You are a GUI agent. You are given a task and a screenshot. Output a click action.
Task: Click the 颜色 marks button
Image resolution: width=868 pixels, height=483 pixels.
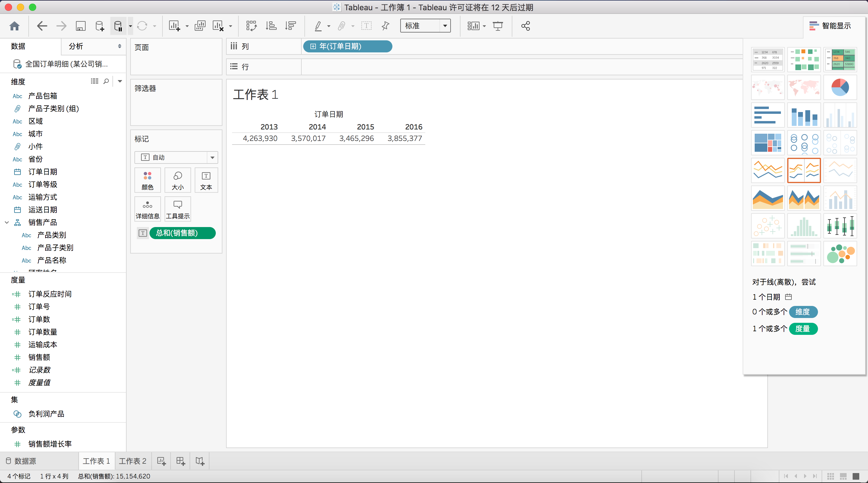click(x=147, y=180)
